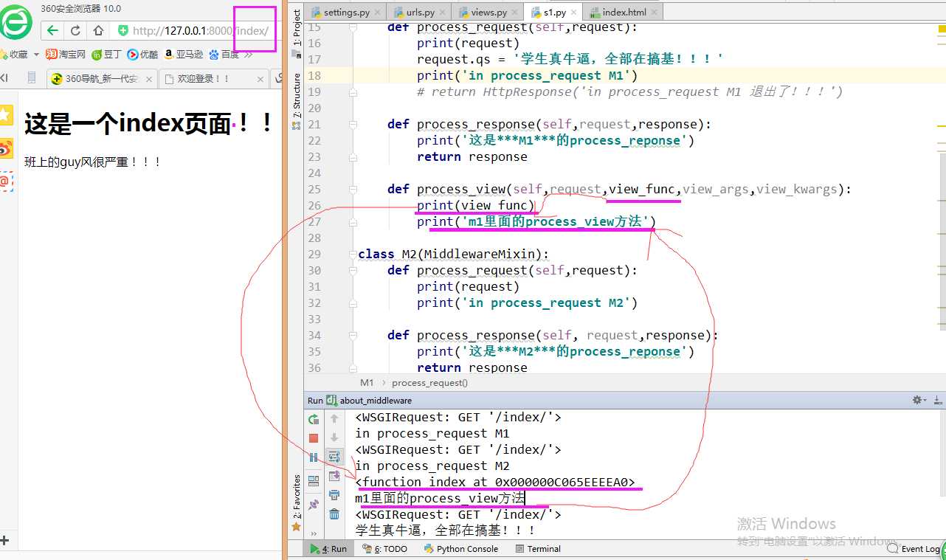Open the Event Log
Image resolution: width=946 pixels, height=560 pixels.
tap(914, 549)
